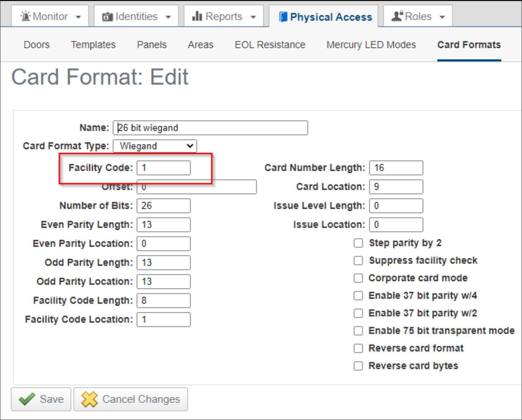Toggle Suppress facility check

[358, 261]
